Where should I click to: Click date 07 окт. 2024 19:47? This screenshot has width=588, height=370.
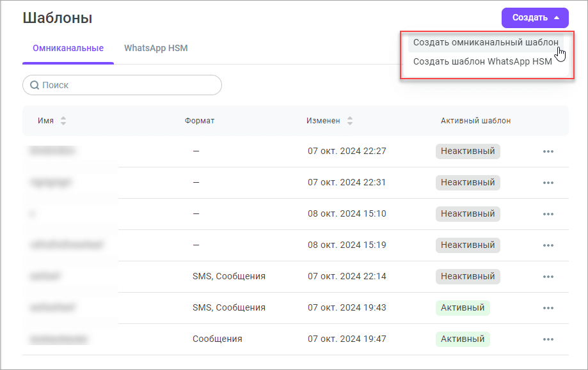tap(347, 339)
